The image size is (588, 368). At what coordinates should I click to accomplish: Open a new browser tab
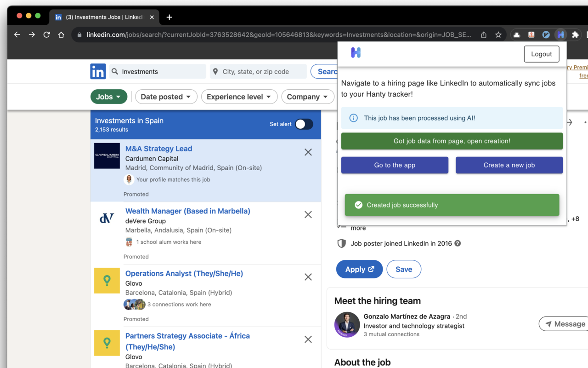(169, 17)
